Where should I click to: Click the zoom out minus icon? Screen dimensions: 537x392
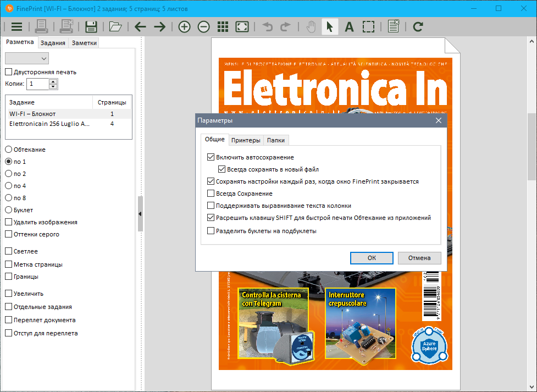point(203,26)
